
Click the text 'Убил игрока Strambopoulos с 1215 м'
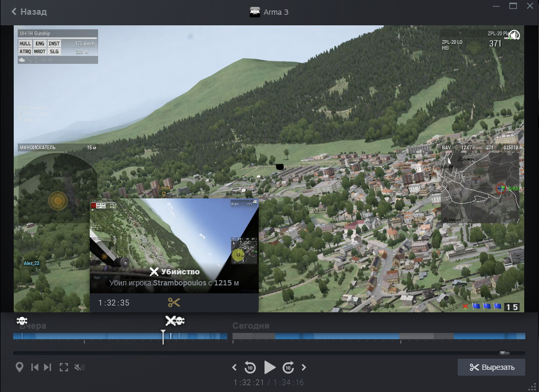point(174,283)
